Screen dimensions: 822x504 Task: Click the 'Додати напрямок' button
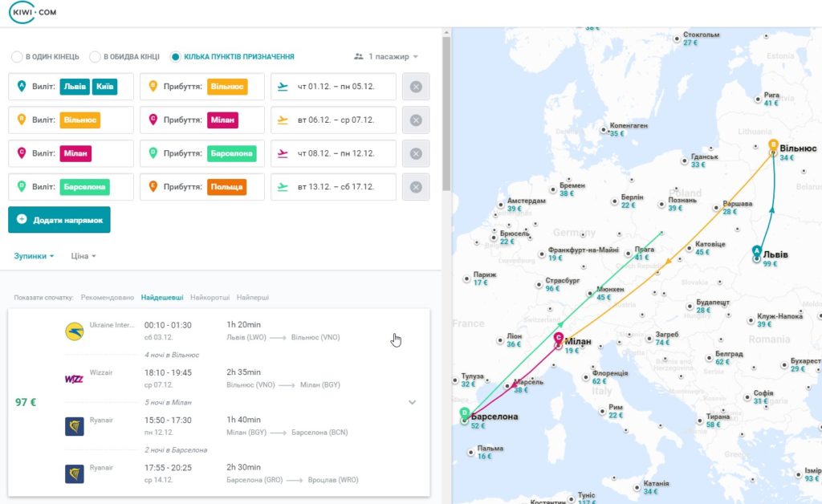click(x=59, y=220)
